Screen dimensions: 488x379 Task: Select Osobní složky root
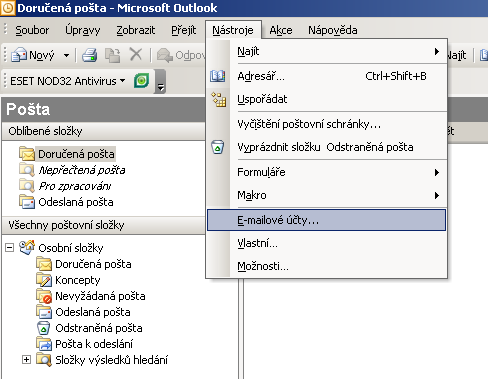point(71,248)
